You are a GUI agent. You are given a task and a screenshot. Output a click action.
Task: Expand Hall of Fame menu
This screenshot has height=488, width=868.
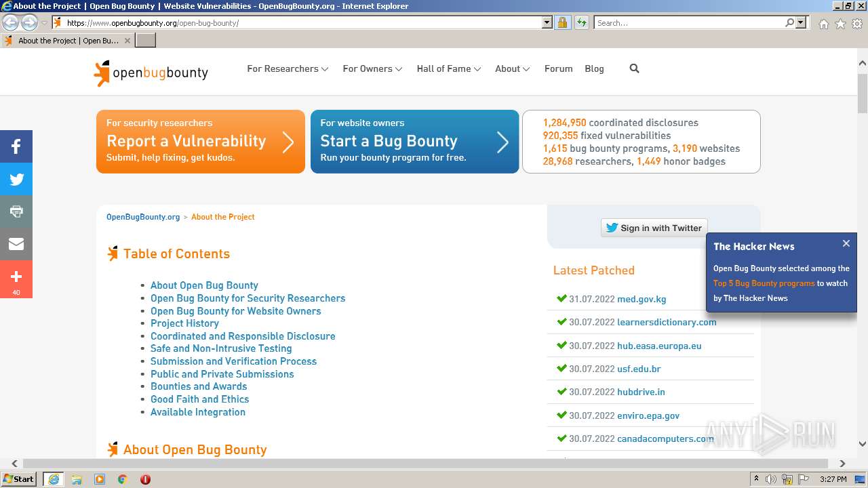[x=449, y=68]
